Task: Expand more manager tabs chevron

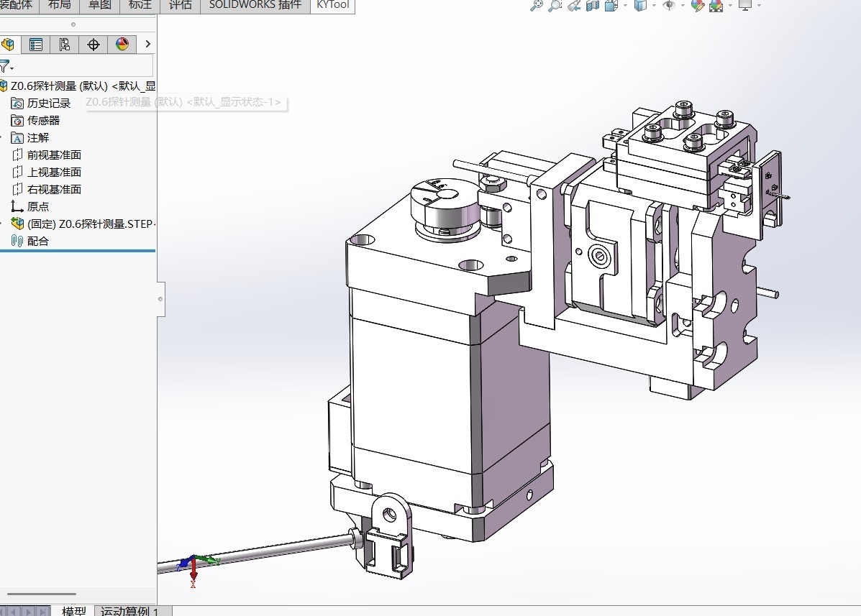Action: pos(147,44)
